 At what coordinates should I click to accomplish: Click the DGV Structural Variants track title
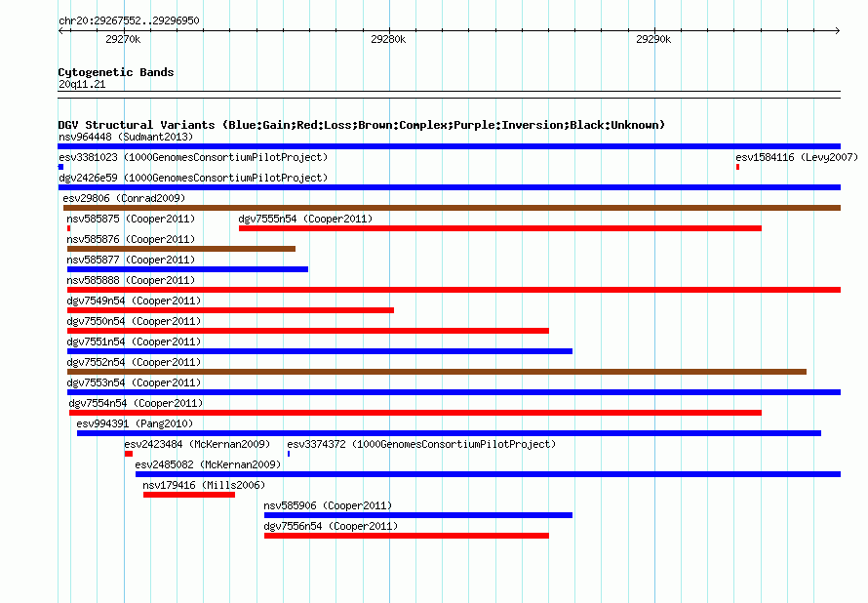361,125
